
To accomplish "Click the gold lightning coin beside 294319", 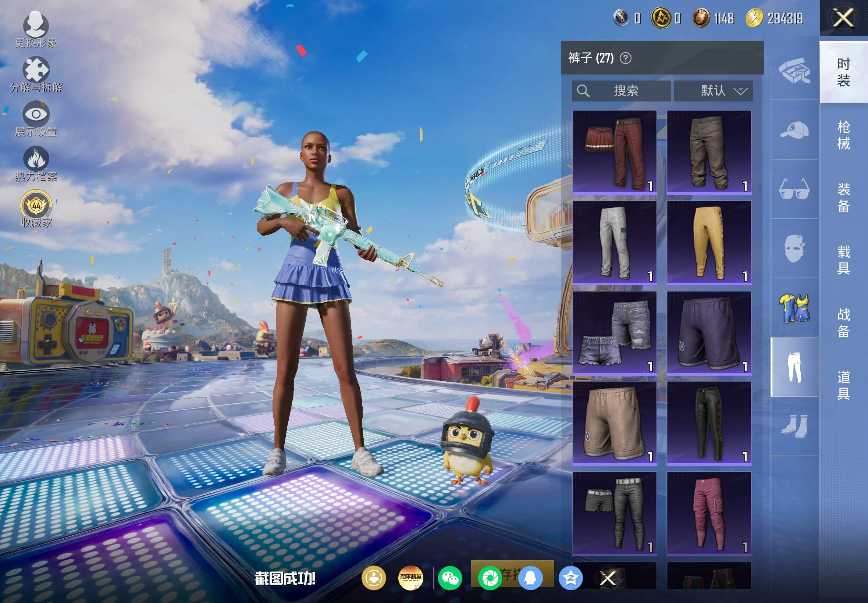I will pos(754,18).
